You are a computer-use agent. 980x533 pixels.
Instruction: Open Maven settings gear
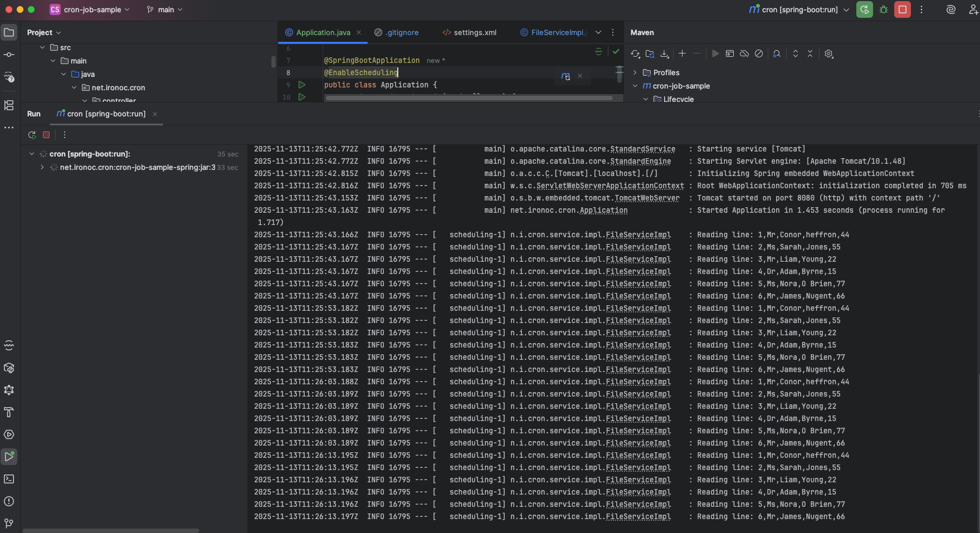829,53
